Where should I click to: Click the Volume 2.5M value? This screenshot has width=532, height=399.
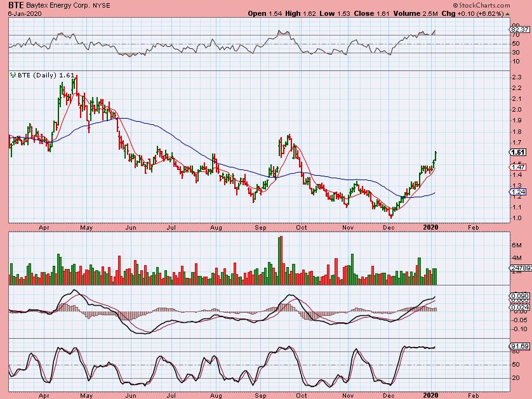pos(416,13)
